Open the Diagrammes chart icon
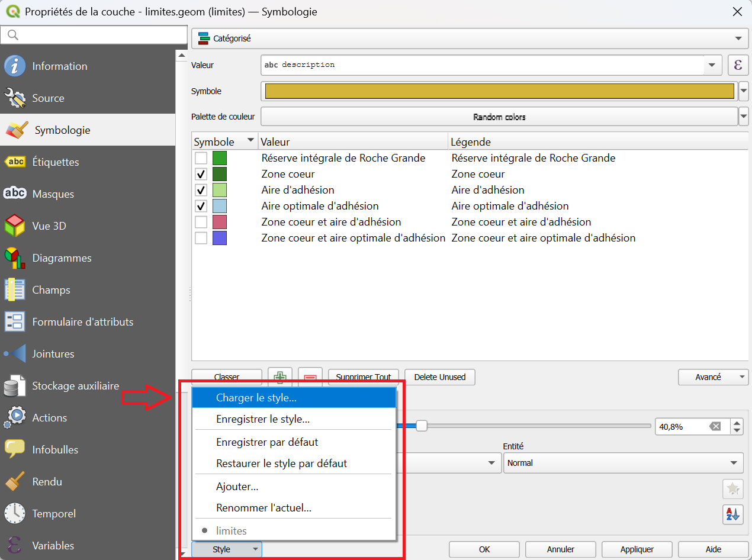 click(15, 258)
